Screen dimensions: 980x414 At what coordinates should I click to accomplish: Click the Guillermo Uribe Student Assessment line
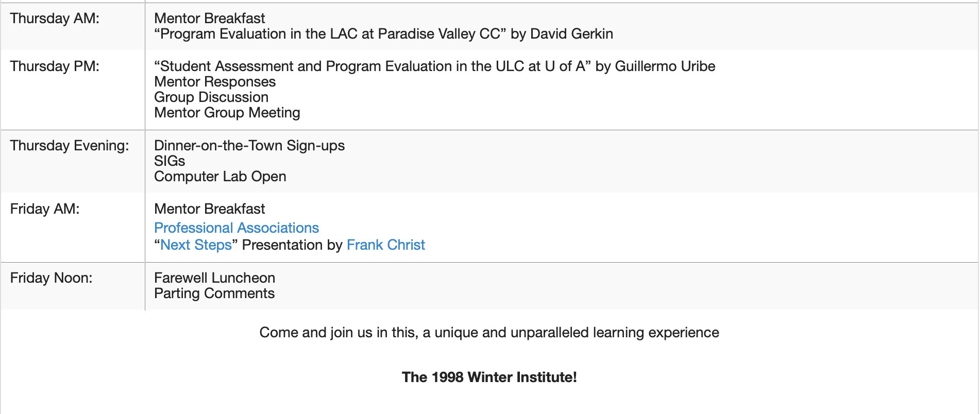tap(434, 66)
